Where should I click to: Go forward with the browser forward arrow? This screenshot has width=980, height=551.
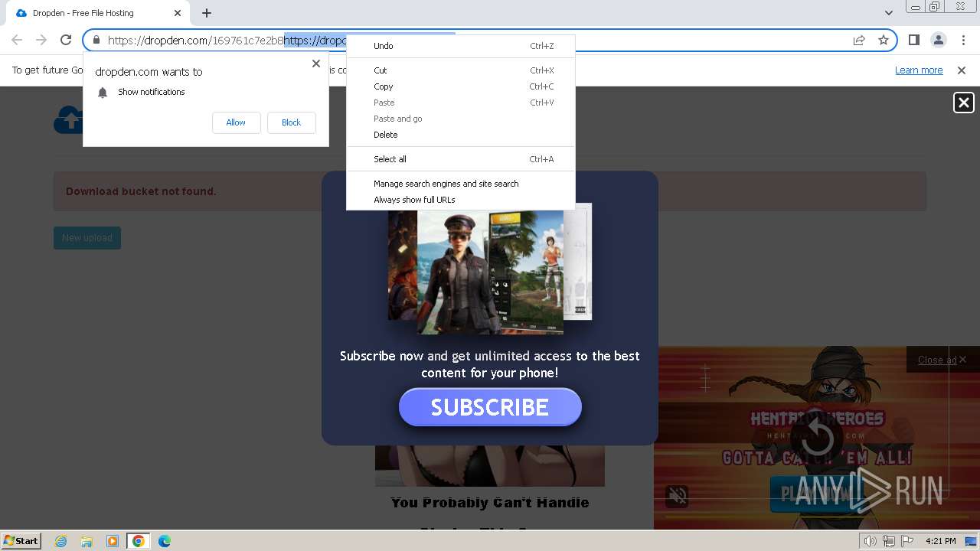coord(41,40)
